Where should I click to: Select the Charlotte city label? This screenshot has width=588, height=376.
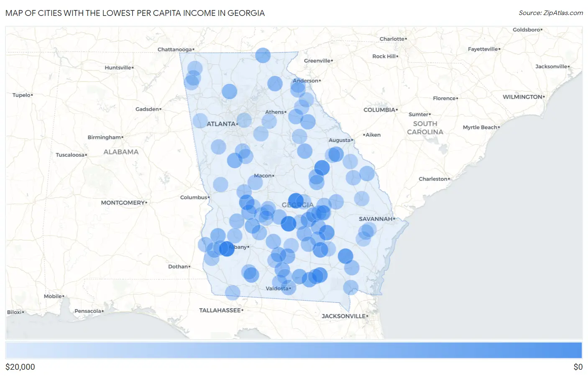click(x=392, y=39)
